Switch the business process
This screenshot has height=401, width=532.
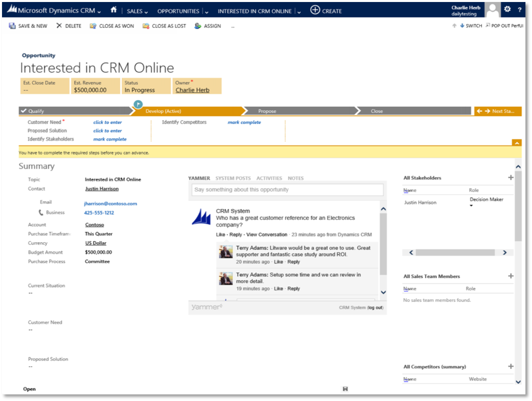coord(474,26)
